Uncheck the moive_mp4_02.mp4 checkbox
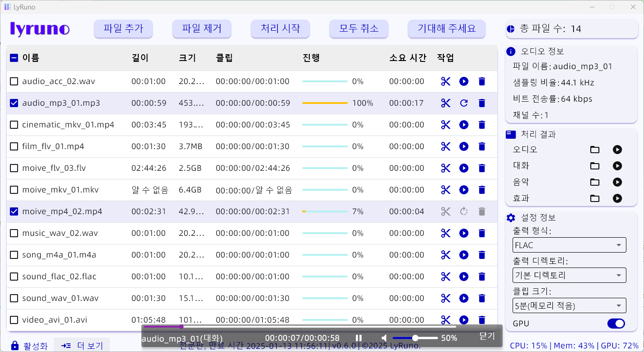 14,211
